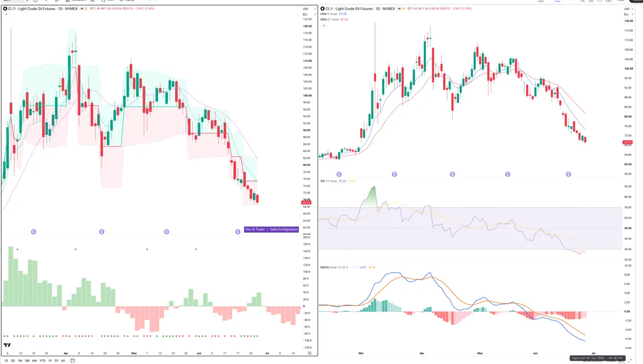Image resolution: width=643 pixels, height=364 pixels.
Task: Click current price label 69.23 in right chart
Action: click(627, 142)
